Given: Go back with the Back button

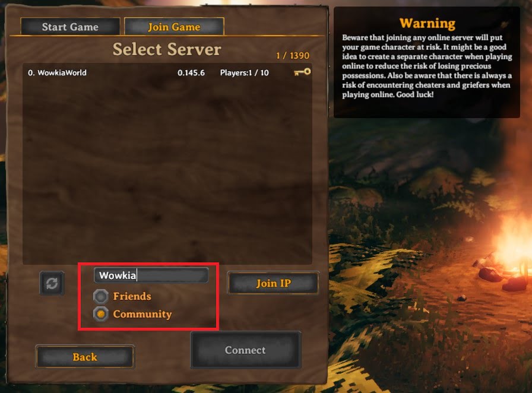Looking at the screenshot, I should [x=85, y=357].
